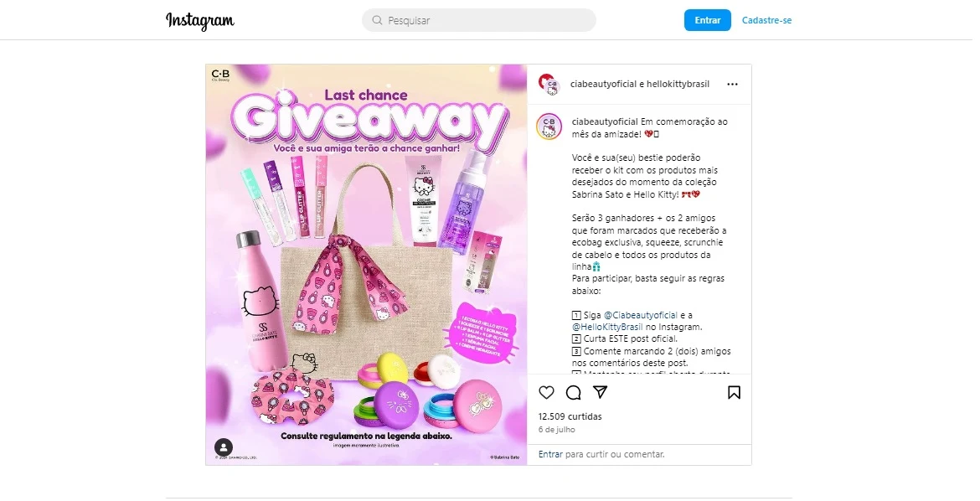Open the Cadastre-se sign-up link
This screenshot has width=980, height=501.
767,20
